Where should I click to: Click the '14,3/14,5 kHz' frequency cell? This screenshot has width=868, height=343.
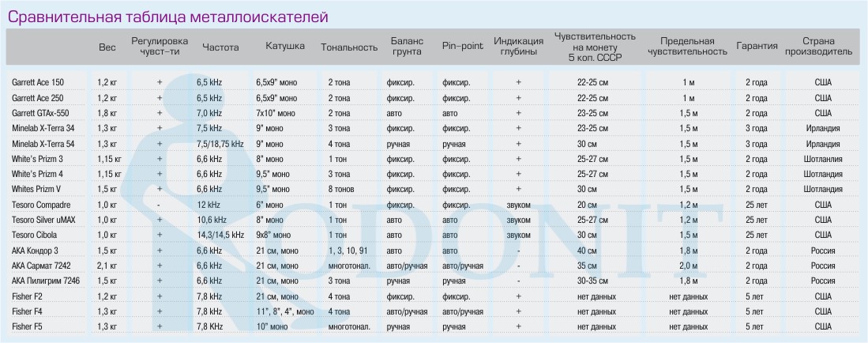[220, 235]
